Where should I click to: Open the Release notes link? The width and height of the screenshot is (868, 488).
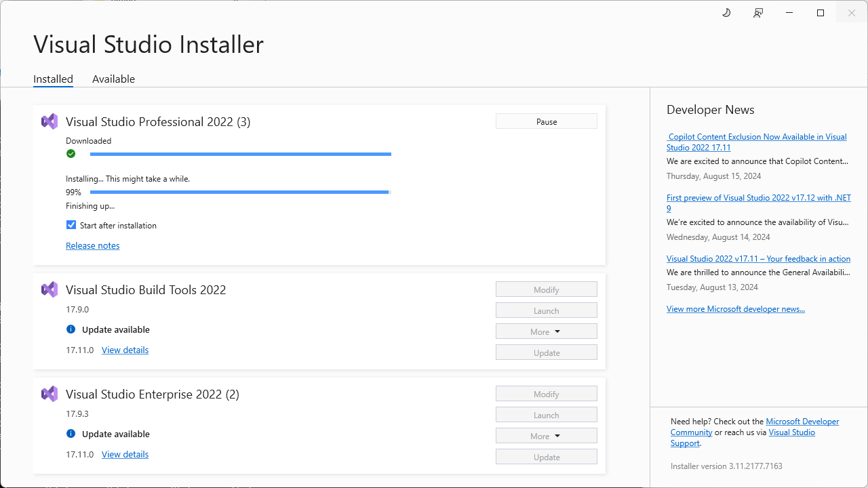click(x=92, y=245)
